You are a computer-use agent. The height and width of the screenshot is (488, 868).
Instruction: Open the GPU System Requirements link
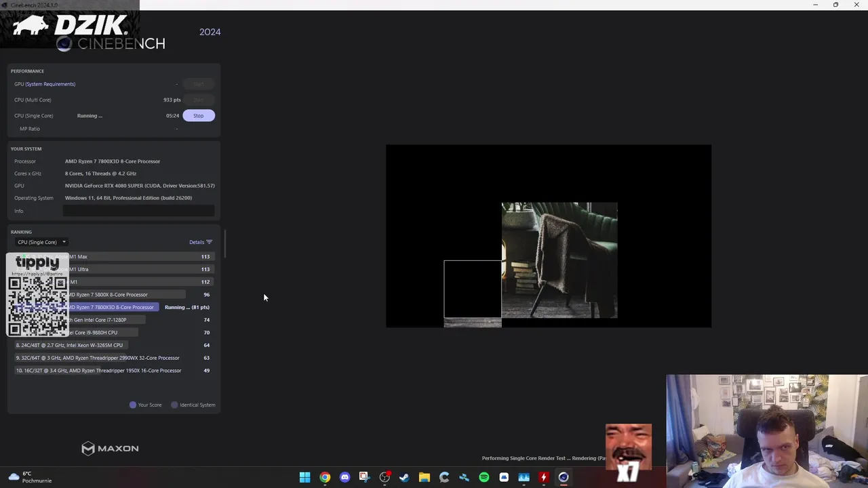click(x=50, y=84)
